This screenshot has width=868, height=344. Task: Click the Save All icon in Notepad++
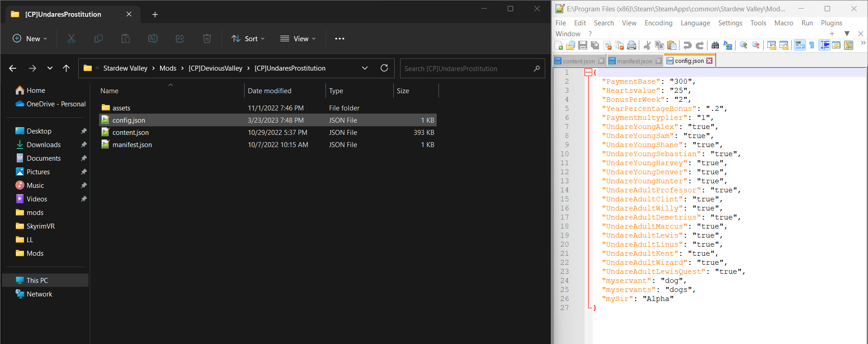[595, 45]
